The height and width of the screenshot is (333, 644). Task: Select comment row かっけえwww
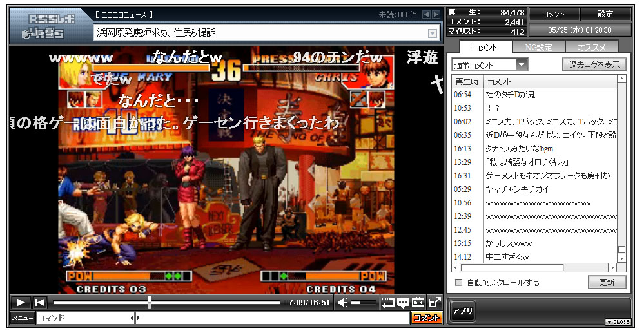point(534,243)
